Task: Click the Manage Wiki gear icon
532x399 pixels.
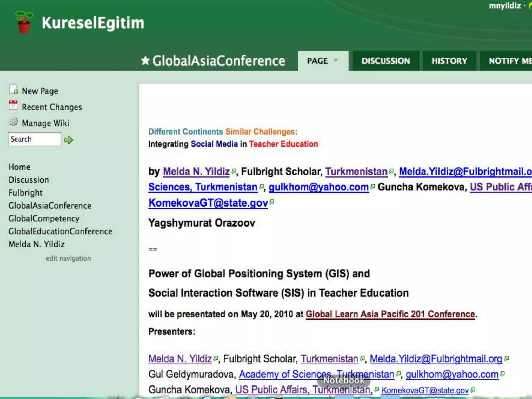Action: 13,122
